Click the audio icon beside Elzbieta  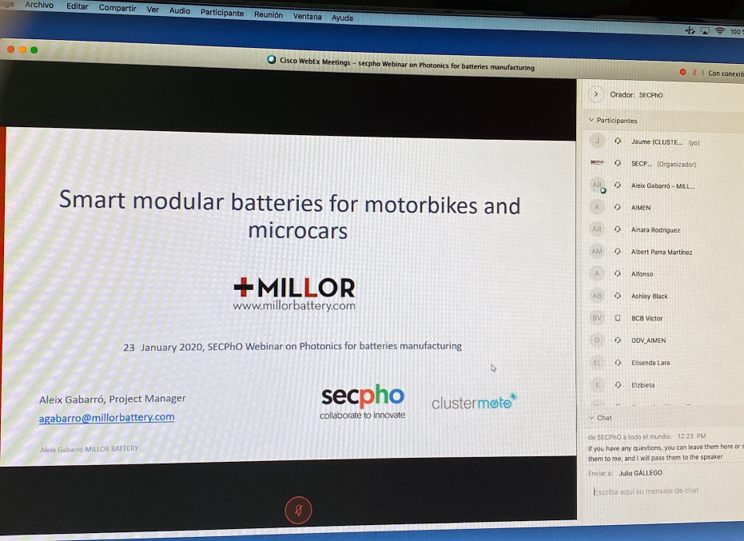tap(617, 384)
